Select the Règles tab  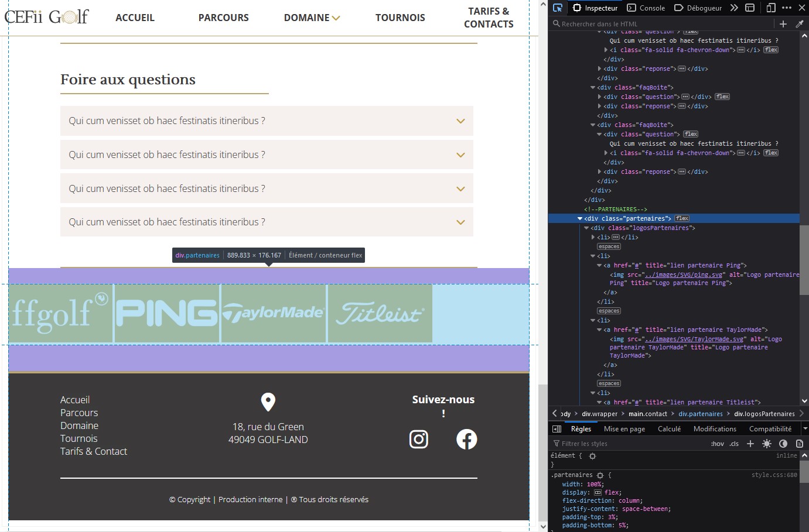click(581, 429)
